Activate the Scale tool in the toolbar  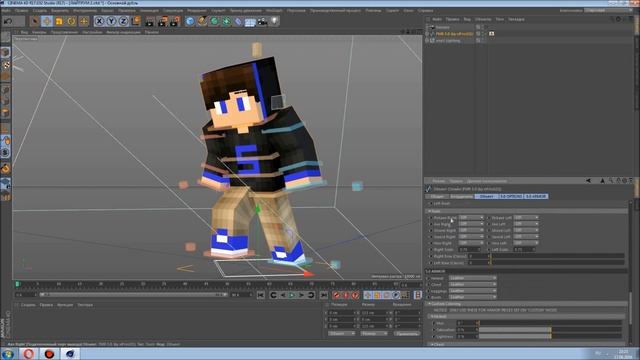59,21
